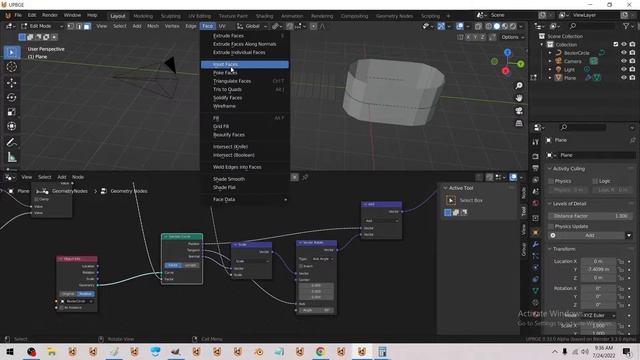This screenshot has height=360, width=640.
Task: Toggle camera view icon in viewport
Action: point(519,111)
